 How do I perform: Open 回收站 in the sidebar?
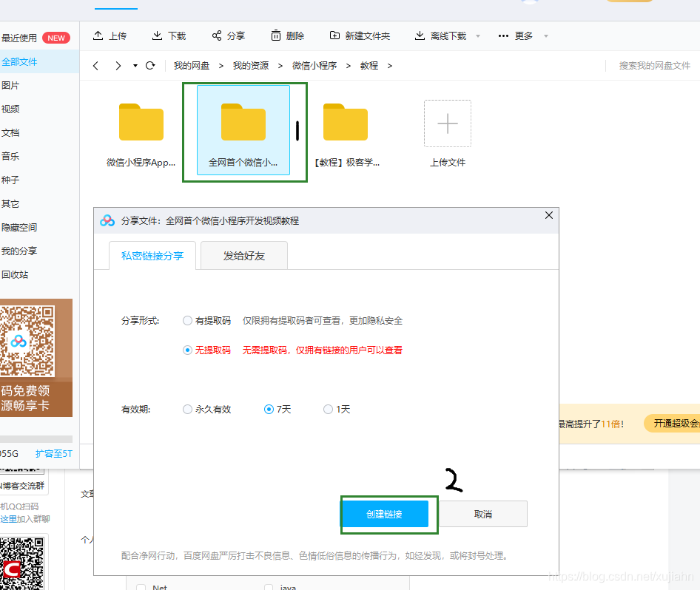click(39, 275)
